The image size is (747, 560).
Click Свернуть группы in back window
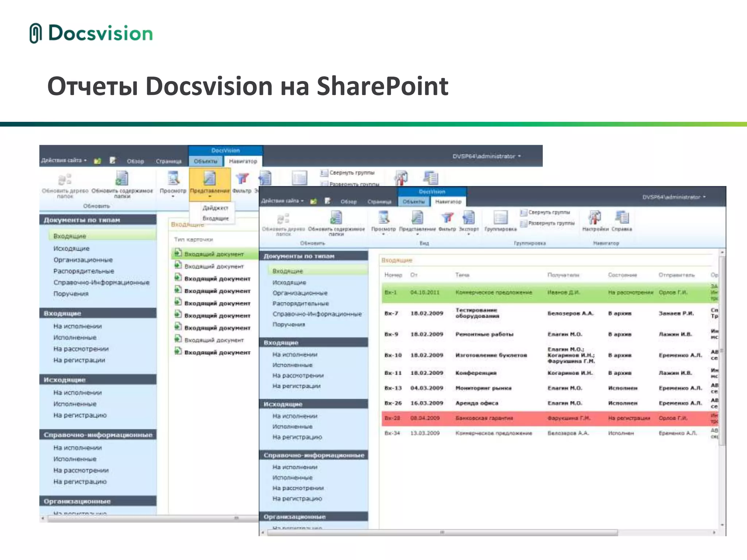tap(348, 173)
